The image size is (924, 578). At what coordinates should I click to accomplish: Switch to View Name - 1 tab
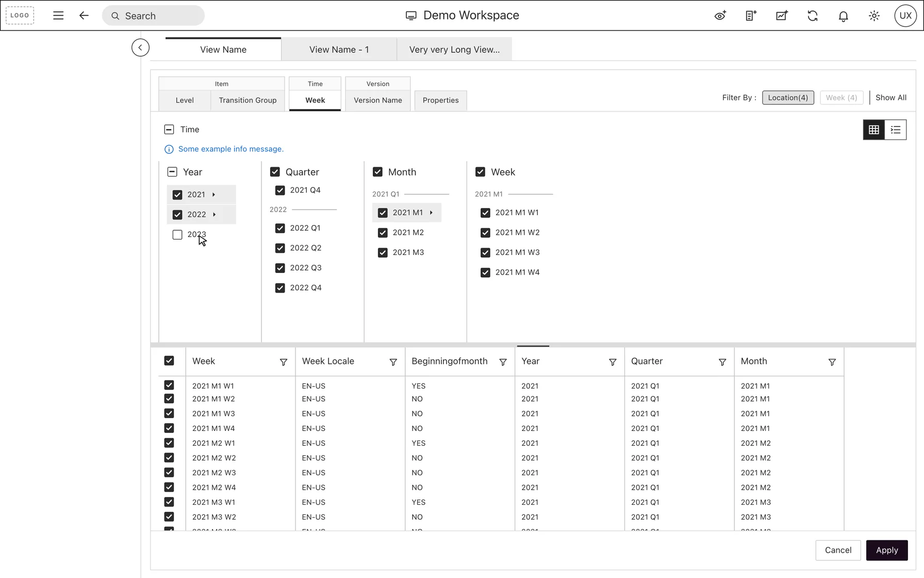[x=339, y=50]
